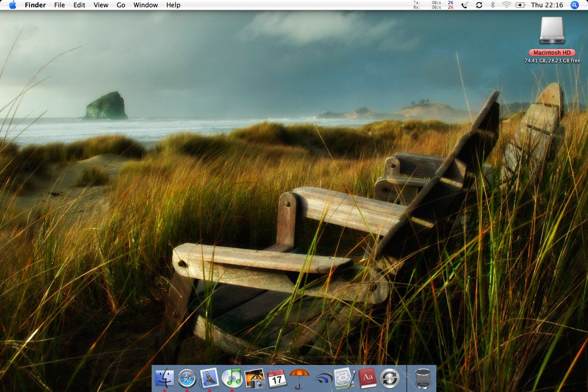The height and width of the screenshot is (392, 588).
Task: Open Finder from the Dock
Action: tap(164, 378)
